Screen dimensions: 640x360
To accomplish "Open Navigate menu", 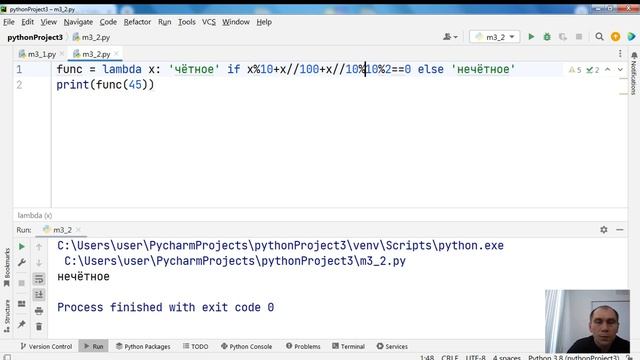I will [78, 22].
